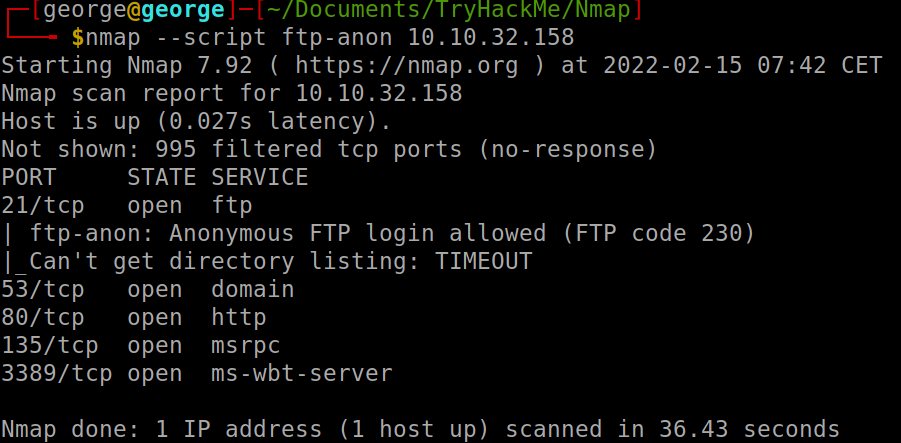Click the TIMEOUT word in directory listing line
The width and height of the screenshot is (901, 443).
[483, 262]
